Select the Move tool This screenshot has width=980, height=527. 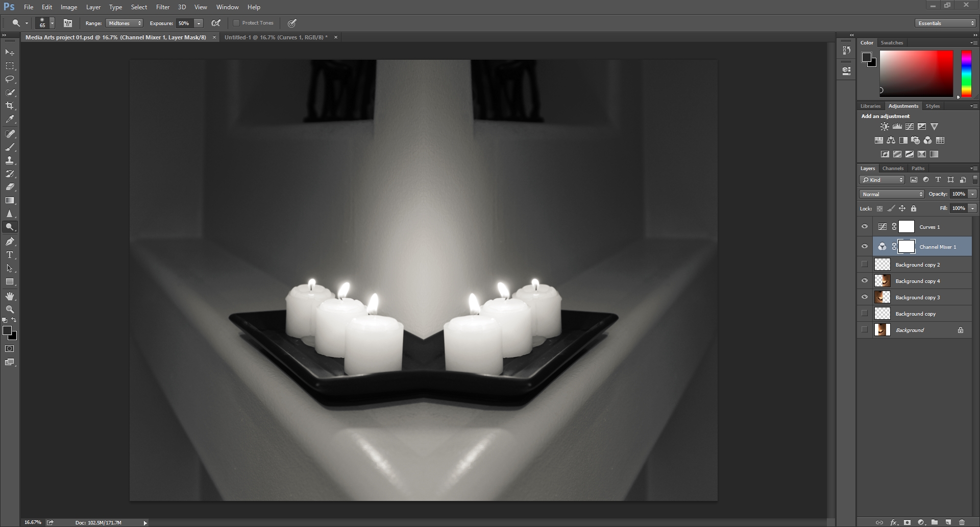[10, 52]
